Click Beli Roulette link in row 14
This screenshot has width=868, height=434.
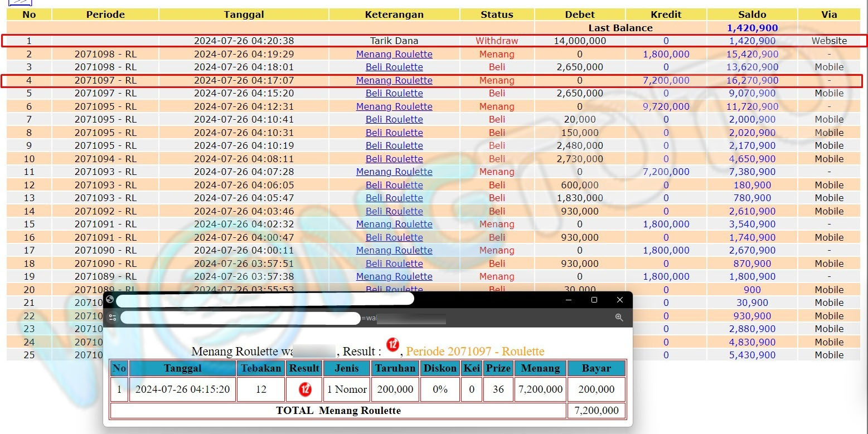(394, 211)
